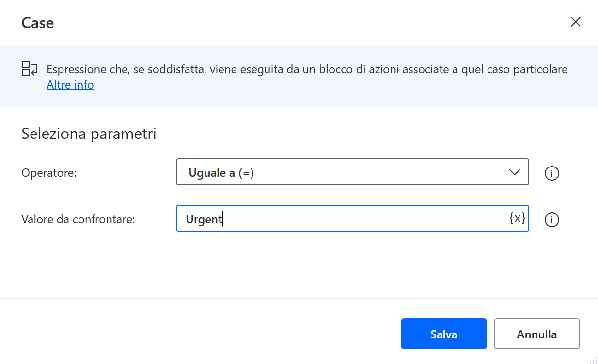Open the variable picker with the {x} icon
Screen dimensions: 598x364
(518, 218)
